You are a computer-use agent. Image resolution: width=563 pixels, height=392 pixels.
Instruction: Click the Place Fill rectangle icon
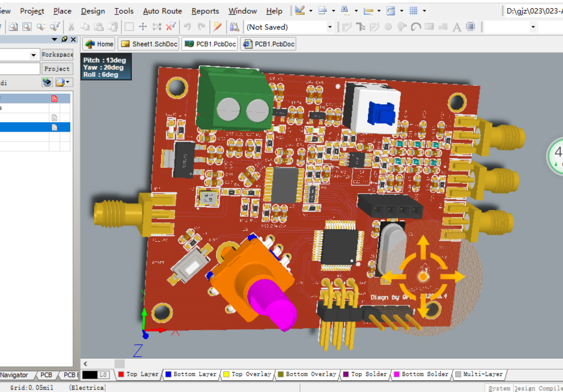point(429,27)
